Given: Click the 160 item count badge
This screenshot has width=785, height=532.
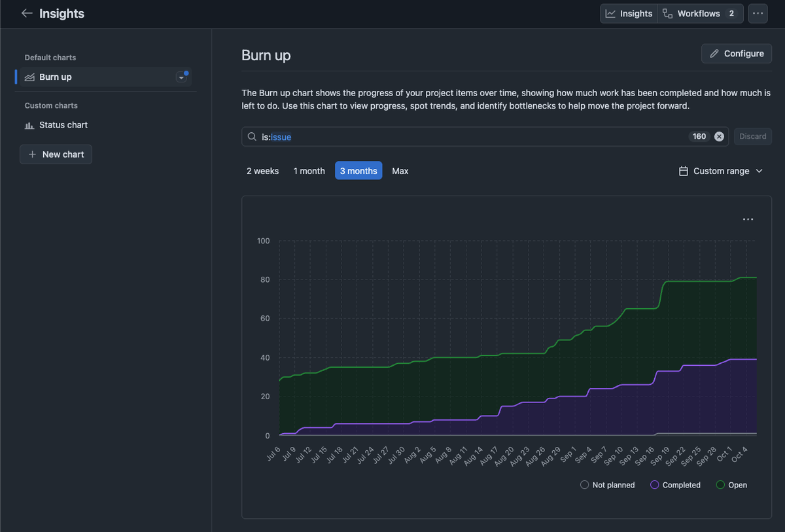Looking at the screenshot, I should (x=699, y=137).
